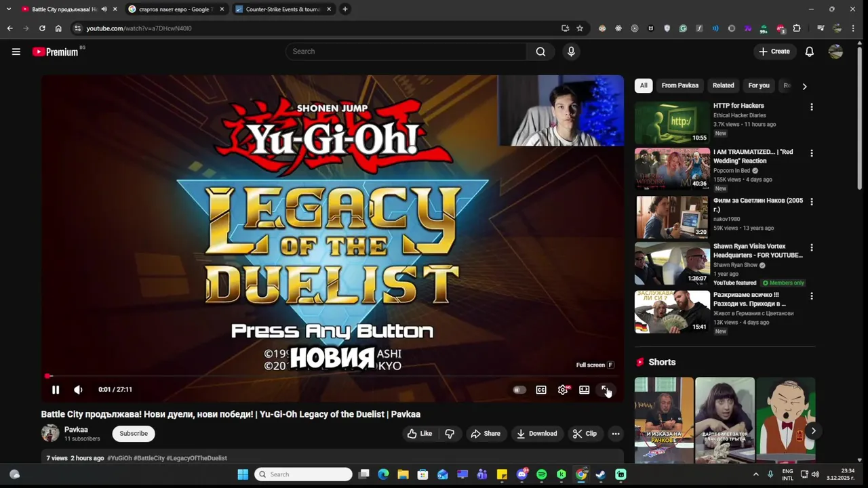
Task: Open more actions three-dot menu below video
Action: pos(616,434)
